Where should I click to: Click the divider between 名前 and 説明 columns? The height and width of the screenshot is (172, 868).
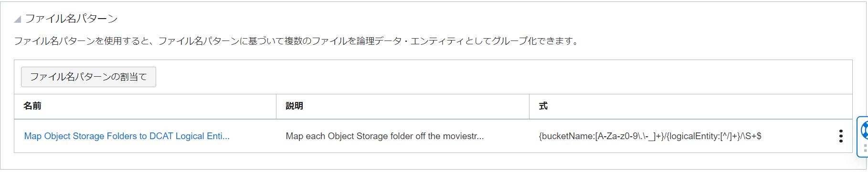pos(276,106)
